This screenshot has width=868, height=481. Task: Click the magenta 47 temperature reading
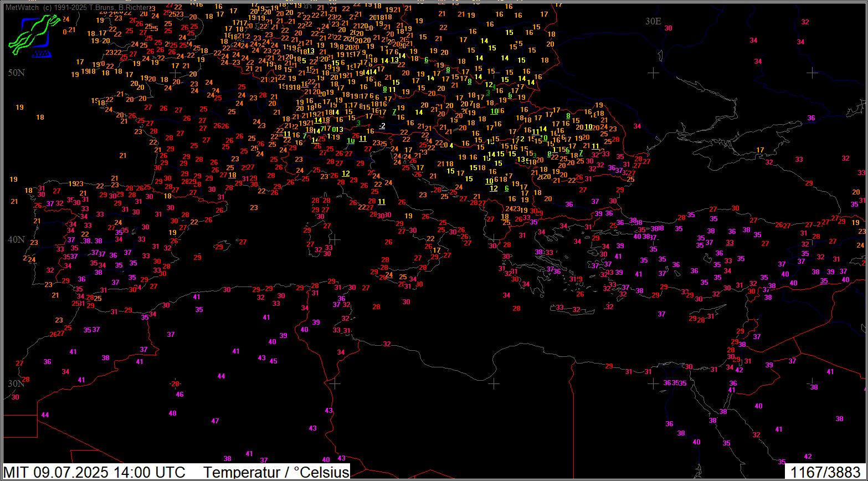coord(215,421)
